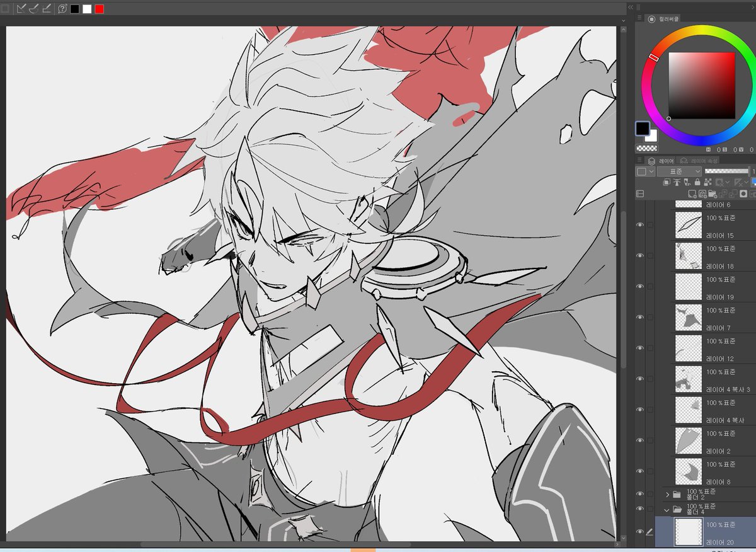Open the layer palette color dropdown
Image resolution: width=756 pixels, height=552 pixels.
645,171
